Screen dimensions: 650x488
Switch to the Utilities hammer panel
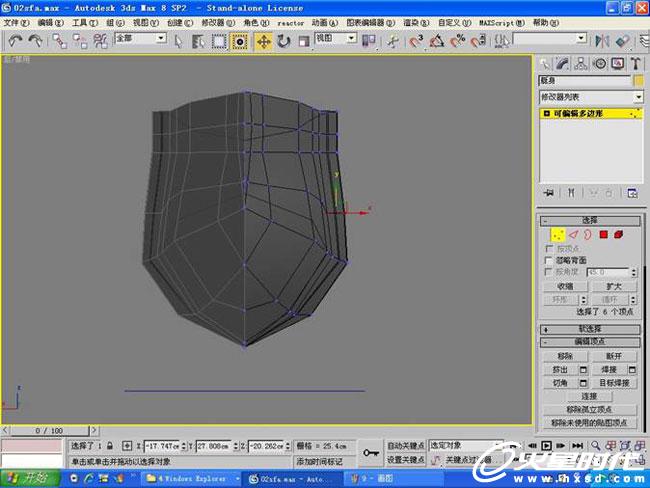point(635,64)
